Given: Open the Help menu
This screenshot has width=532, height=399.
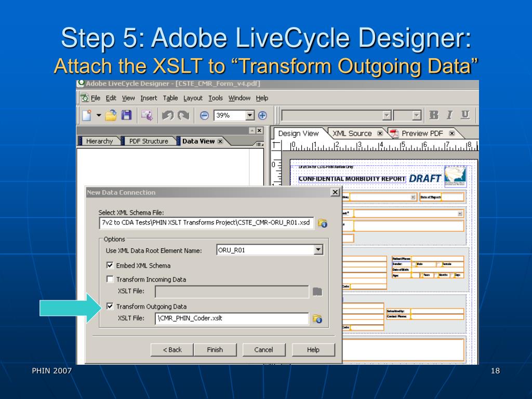Looking at the screenshot, I should (262, 98).
